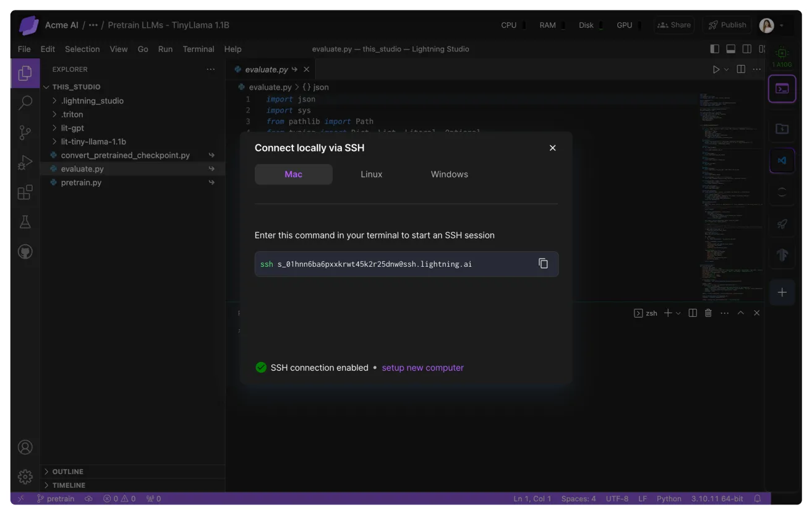The height and width of the screenshot is (515, 812).
Task: Open Explorer views ellipsis menu
Action: click(x=211, y=69)
